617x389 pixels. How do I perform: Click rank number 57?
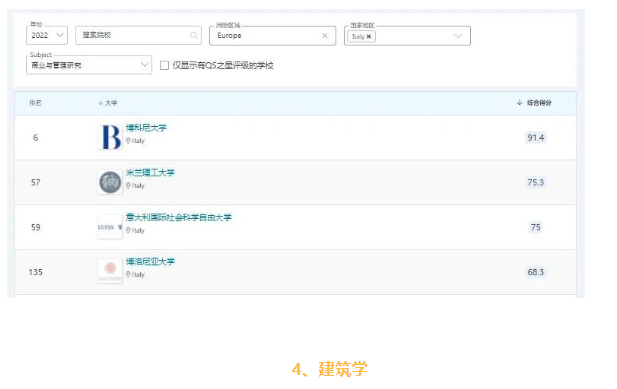click(35, 183)
